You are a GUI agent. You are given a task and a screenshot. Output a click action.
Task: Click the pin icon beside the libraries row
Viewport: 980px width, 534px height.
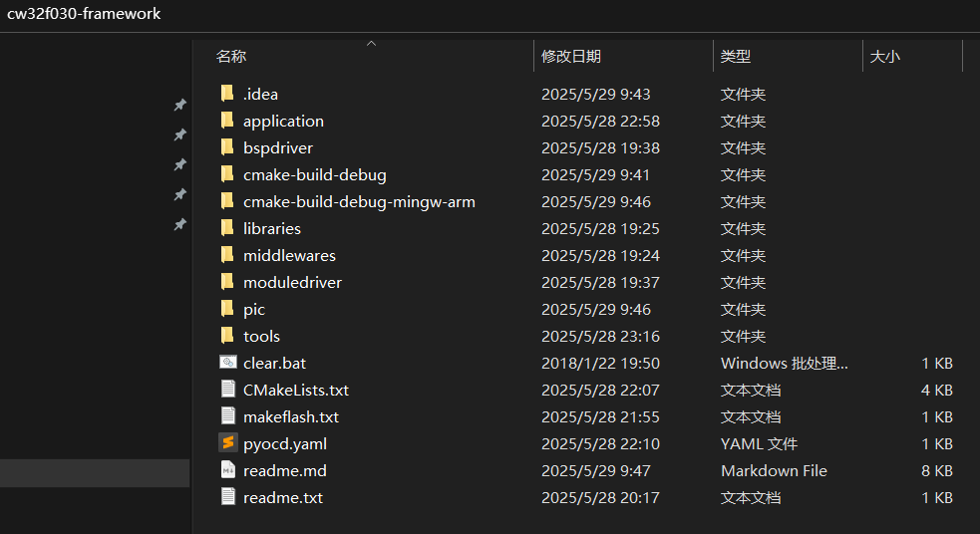click(180, 225)
